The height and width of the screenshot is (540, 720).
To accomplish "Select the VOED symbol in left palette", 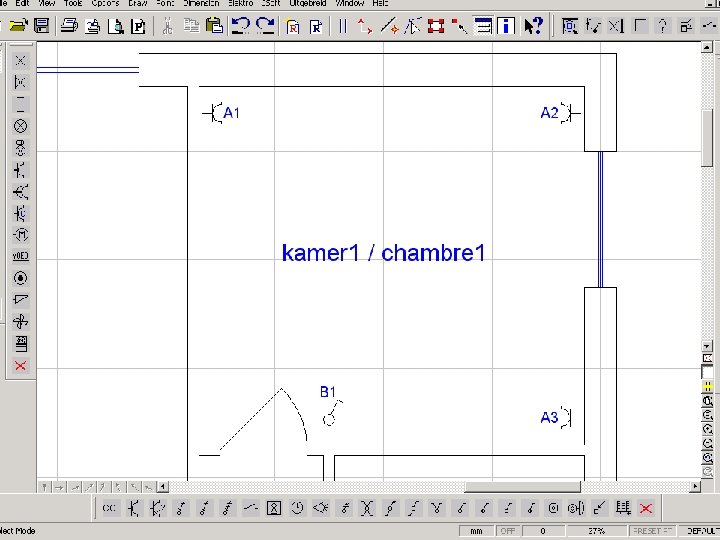I will [20, 256].
